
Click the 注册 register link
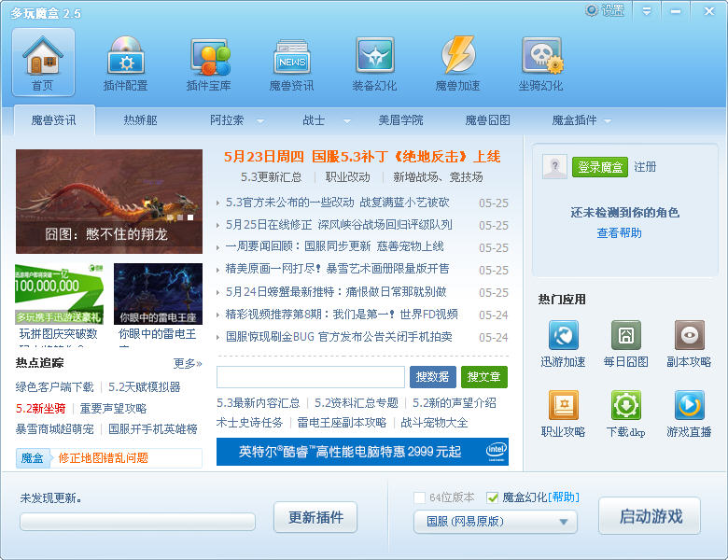645,167
